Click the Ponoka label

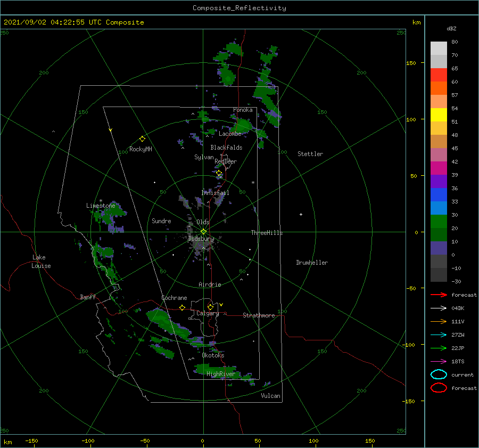243,110
